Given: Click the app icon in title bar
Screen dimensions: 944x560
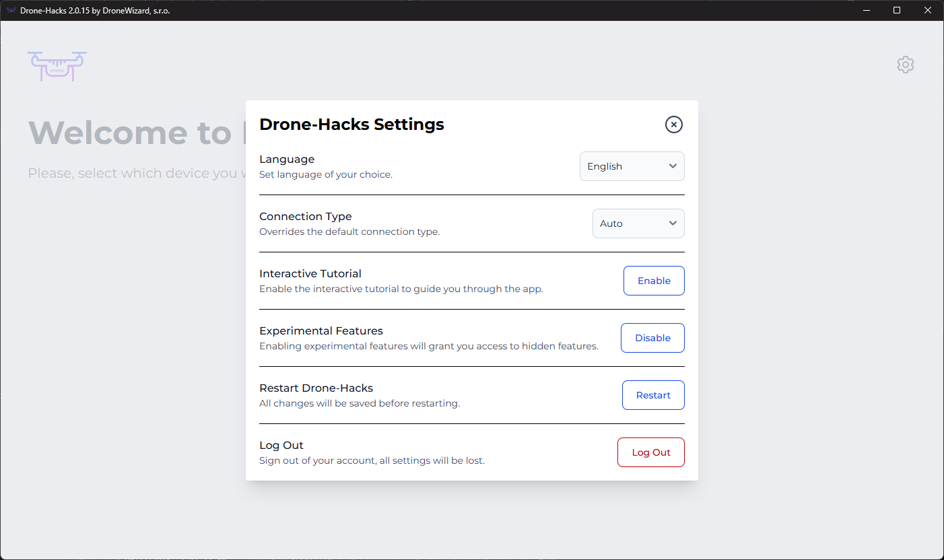Looking at the screenshot, I should 11,10.
